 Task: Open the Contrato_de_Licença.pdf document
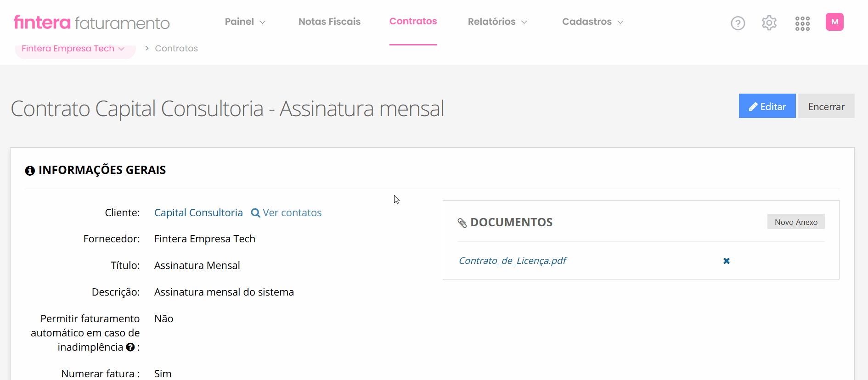coord(513,261)
